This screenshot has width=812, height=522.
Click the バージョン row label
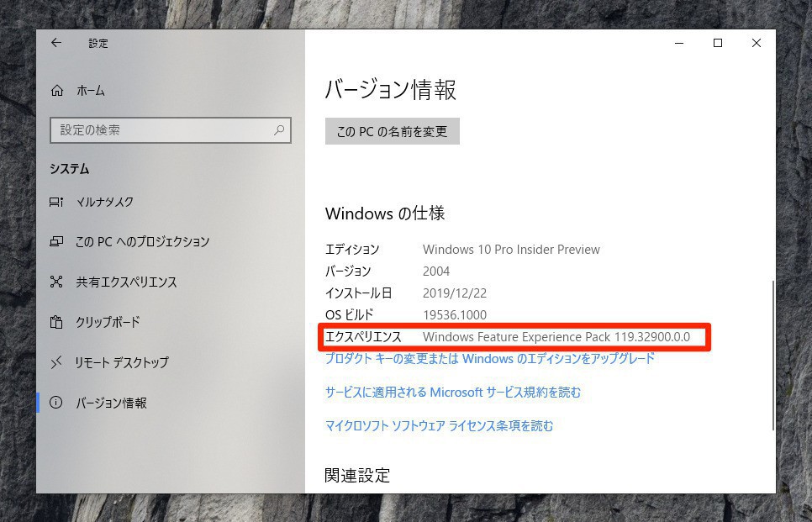tap(348, 272)
